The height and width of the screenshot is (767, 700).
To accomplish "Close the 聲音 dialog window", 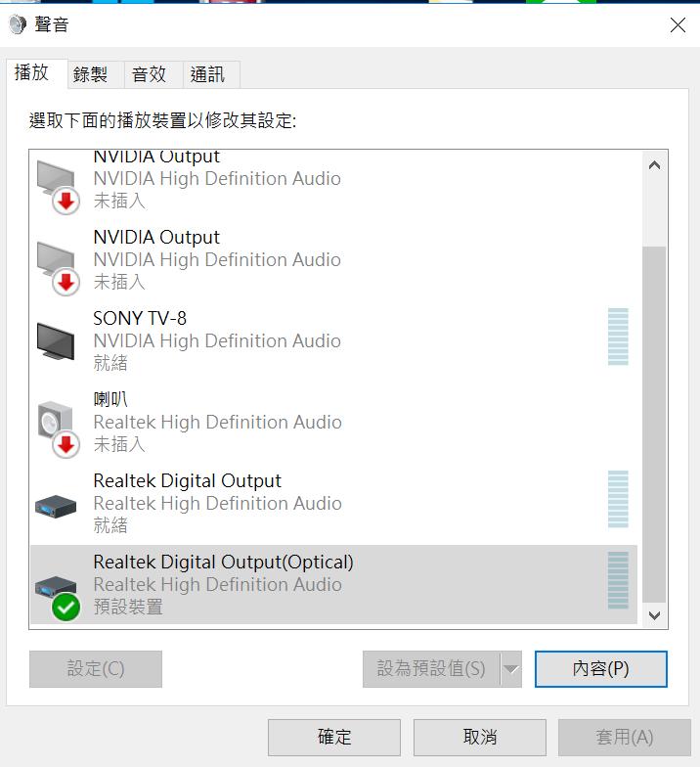I will coord(678,25).
